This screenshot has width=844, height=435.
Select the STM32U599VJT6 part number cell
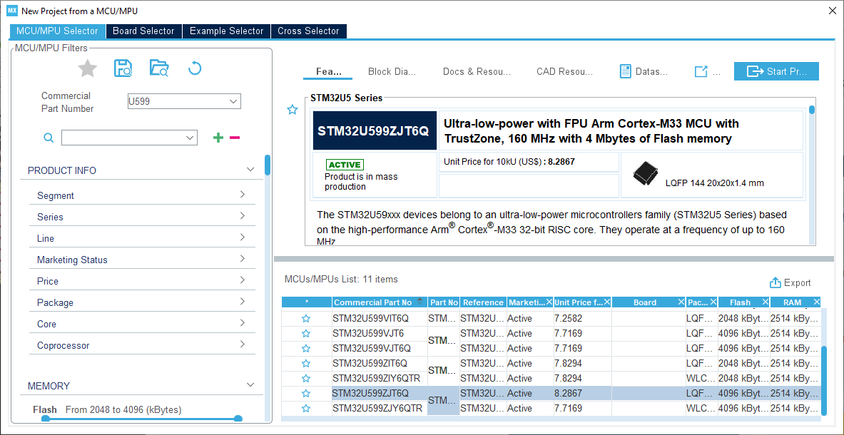(x=380, y=333)
